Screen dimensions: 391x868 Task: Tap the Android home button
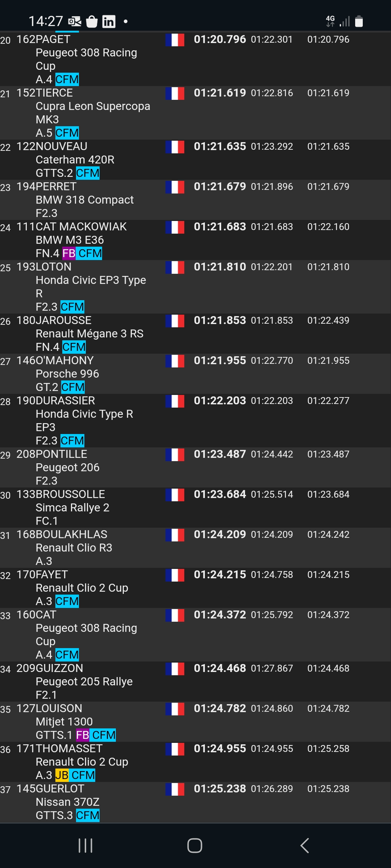(195, 846)
